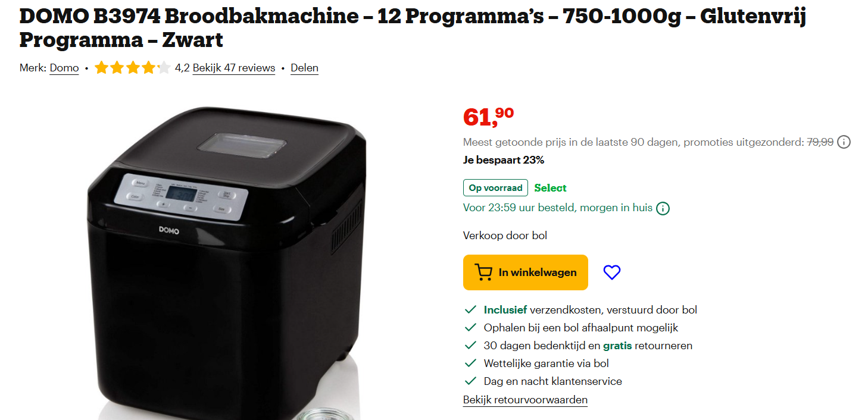The image size is (868, 420).
Task: Click the Delen share link
Action: click(304, 68)
